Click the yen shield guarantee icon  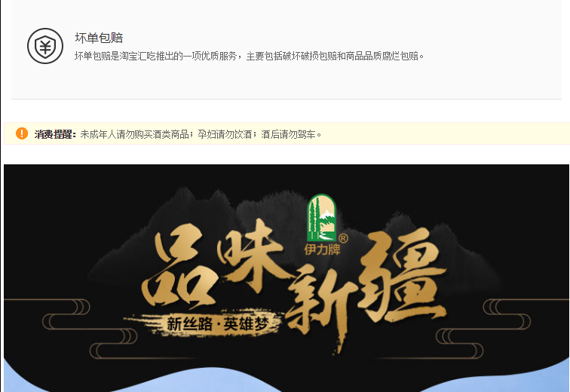pos(45,46)
